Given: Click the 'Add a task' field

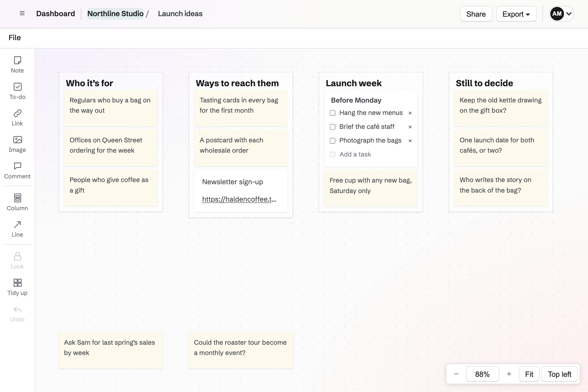Looking at the screenshot, I should [355, 155].
